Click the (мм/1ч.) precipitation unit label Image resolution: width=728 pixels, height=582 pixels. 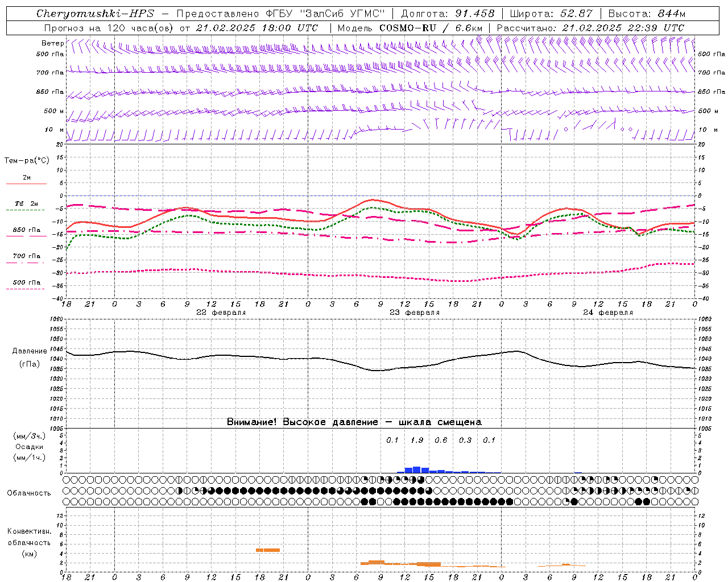(x=30, y=458)
